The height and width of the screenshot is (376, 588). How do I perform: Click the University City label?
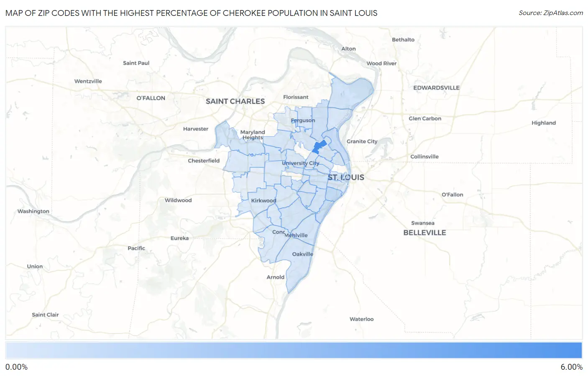(x=300, y=163)
